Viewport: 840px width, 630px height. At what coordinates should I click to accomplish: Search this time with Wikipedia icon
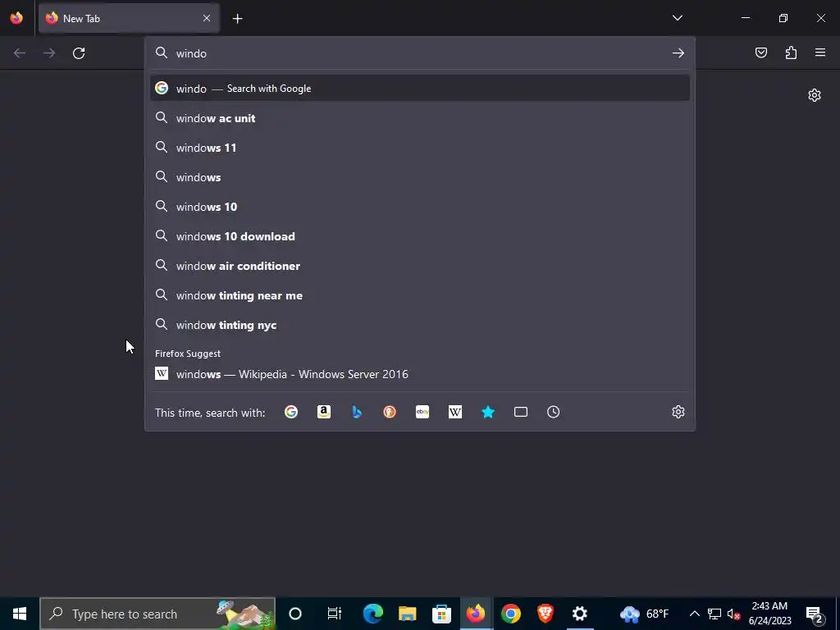click(x=454, y=412)
